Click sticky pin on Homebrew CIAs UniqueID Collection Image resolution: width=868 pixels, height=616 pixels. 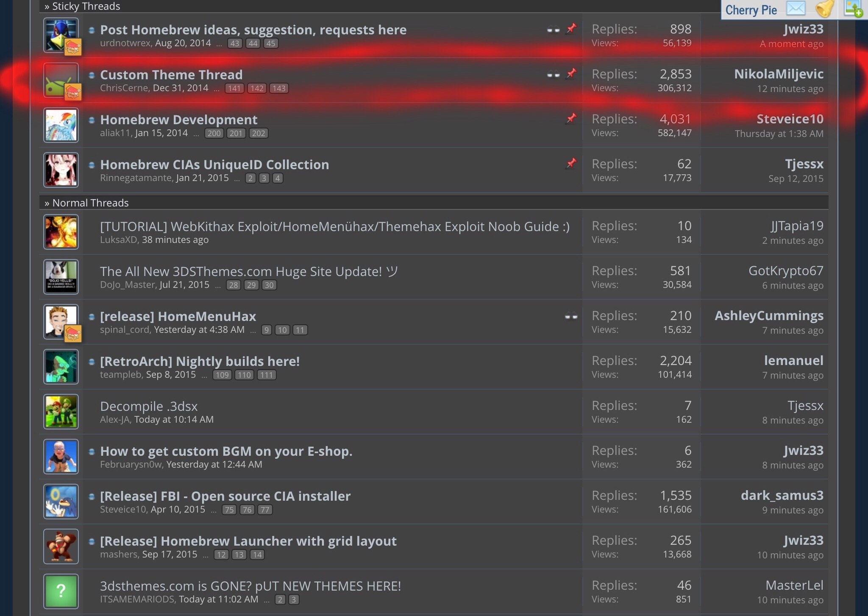[571, 164]
